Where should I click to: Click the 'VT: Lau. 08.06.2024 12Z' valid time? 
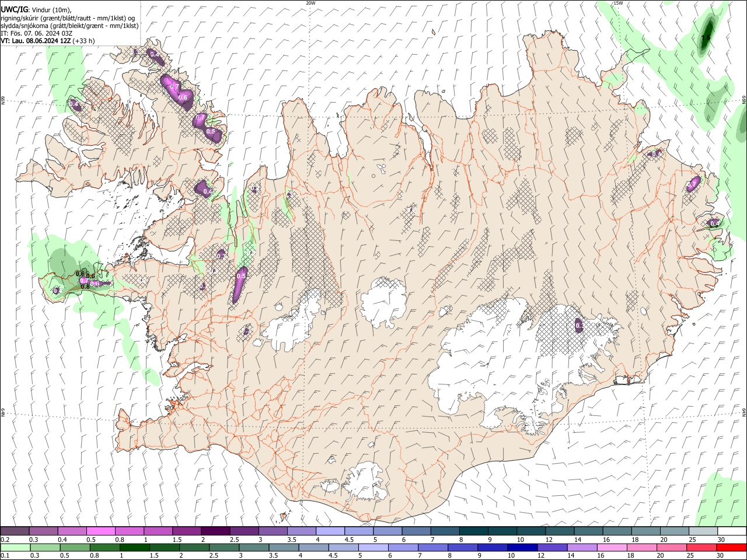pyautogui.click(x=36, y=41)
